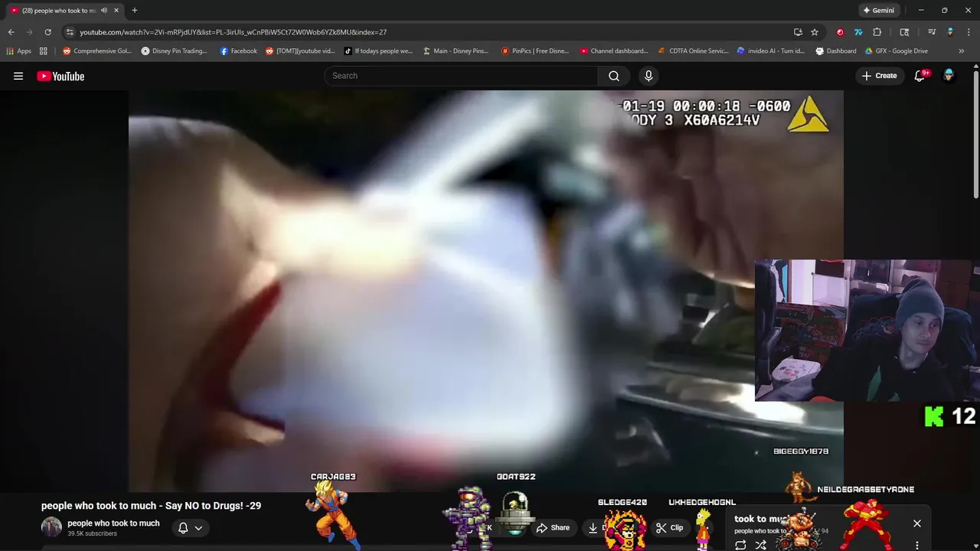Screen dimensions: 980x551
Task: Open the Chrome profile avatar
Action: click(950, 32)
